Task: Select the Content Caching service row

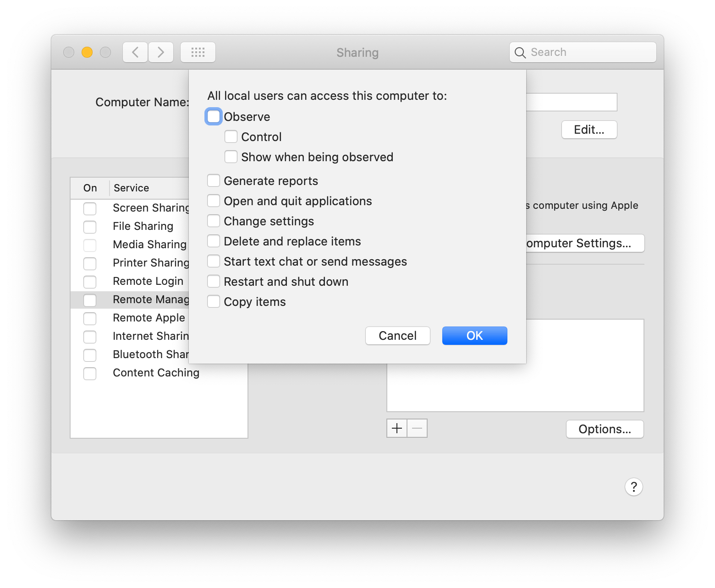Action: 156,373
